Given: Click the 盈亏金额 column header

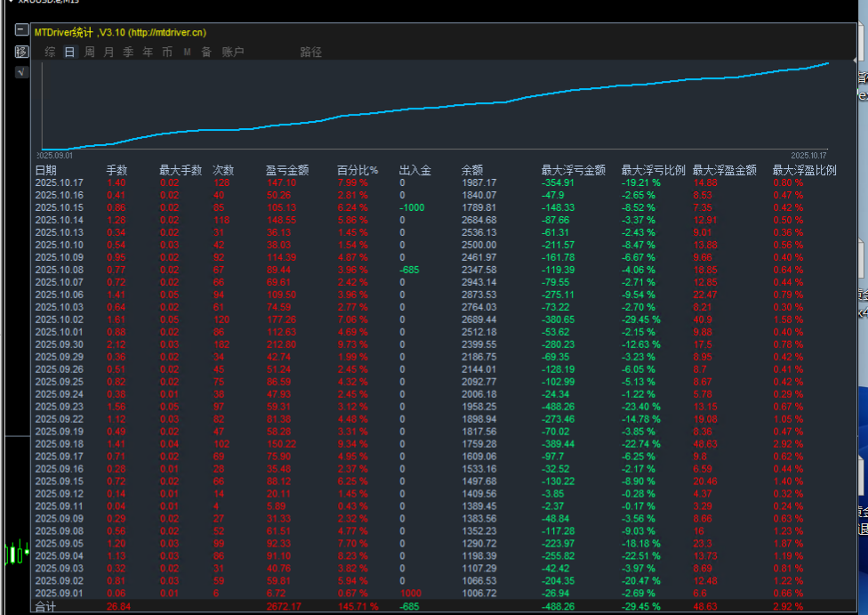Looking at the screenshot, I should tap(286, 170).
